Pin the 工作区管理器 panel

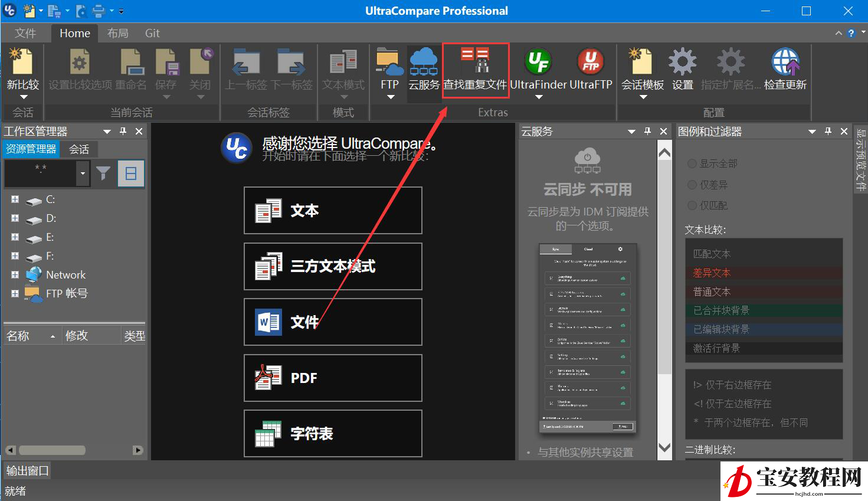[x=123, y=131]
